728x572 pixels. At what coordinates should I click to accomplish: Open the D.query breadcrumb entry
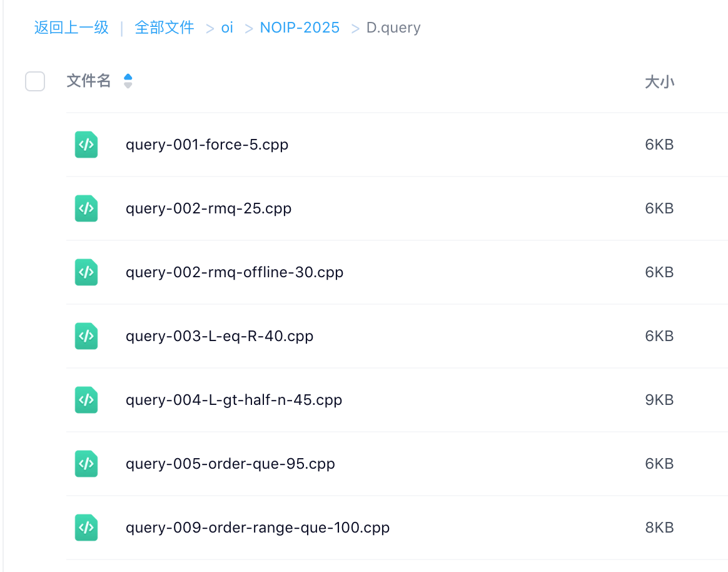[x=393, y=28]
